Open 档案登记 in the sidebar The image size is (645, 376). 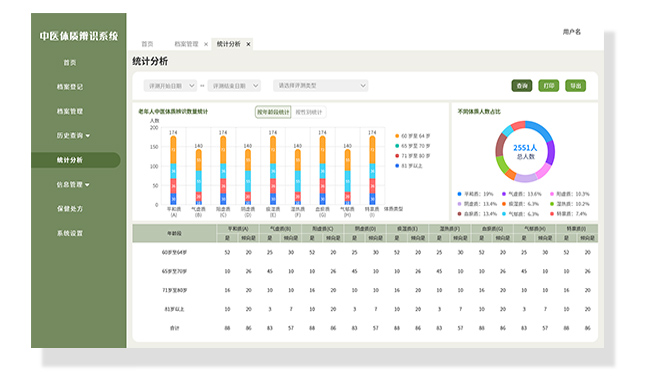(70, 87)
